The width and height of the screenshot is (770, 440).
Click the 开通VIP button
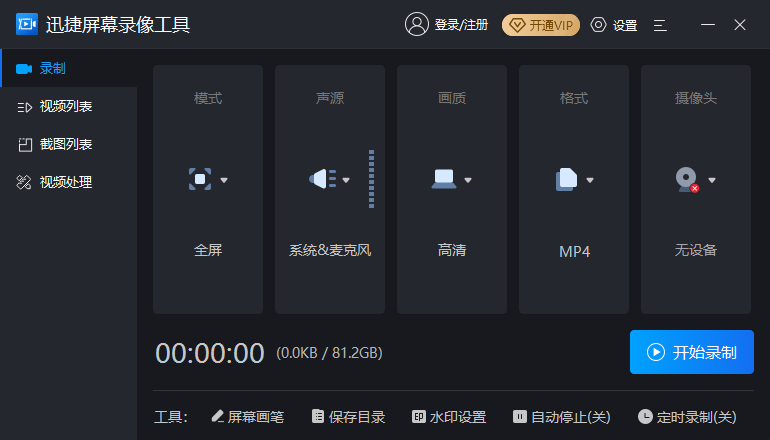point(541,25)
